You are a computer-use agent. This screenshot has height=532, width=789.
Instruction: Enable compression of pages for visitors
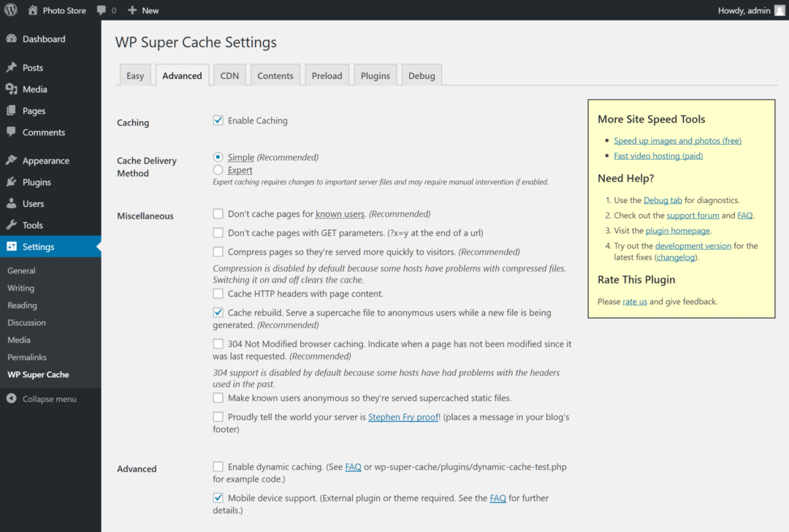218,251
